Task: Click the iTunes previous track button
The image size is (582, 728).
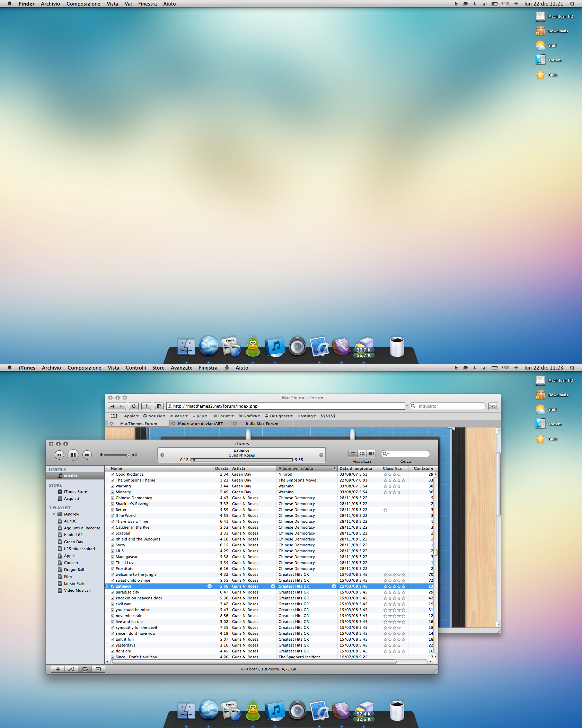Action: point(59,455)
